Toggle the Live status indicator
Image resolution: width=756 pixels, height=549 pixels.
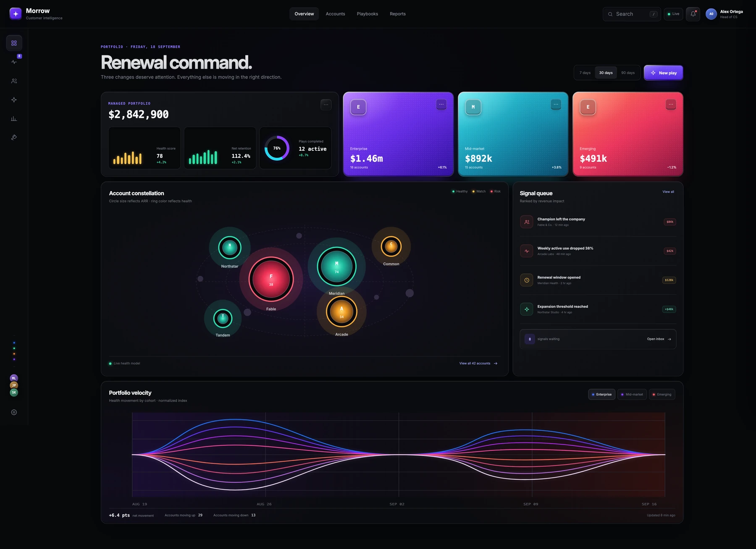coord(673,14)
